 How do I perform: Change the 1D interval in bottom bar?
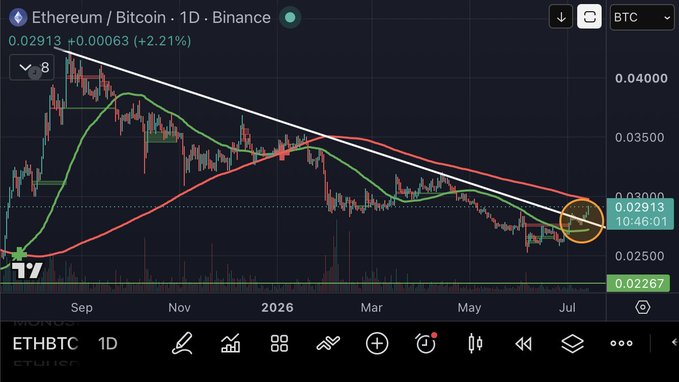coord(107,343)
